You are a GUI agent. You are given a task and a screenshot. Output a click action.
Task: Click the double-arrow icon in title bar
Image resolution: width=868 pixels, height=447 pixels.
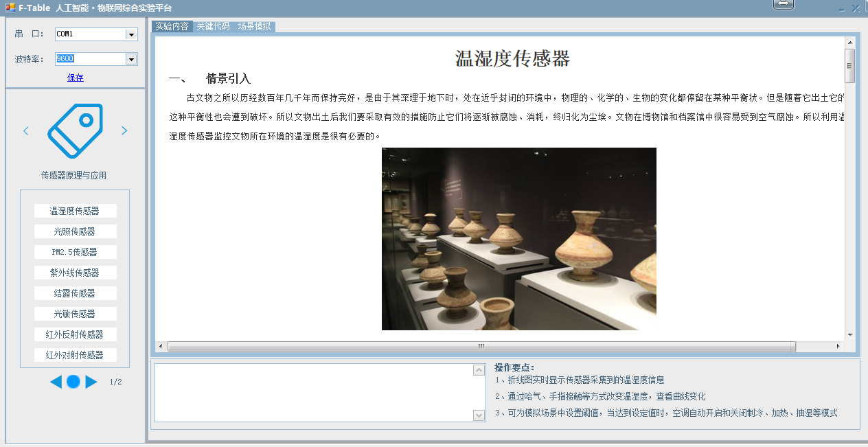click(784, 5)
